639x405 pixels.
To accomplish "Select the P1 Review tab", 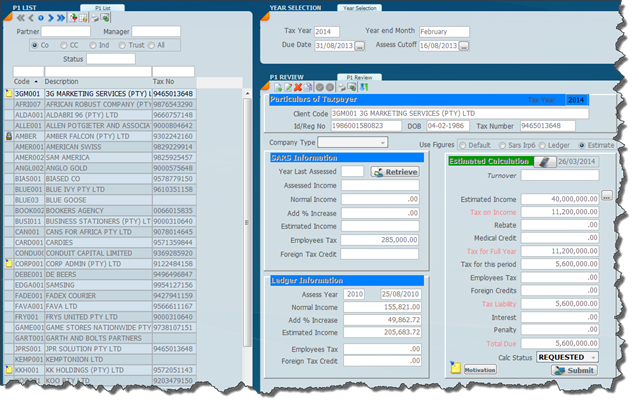I will 358,77.
